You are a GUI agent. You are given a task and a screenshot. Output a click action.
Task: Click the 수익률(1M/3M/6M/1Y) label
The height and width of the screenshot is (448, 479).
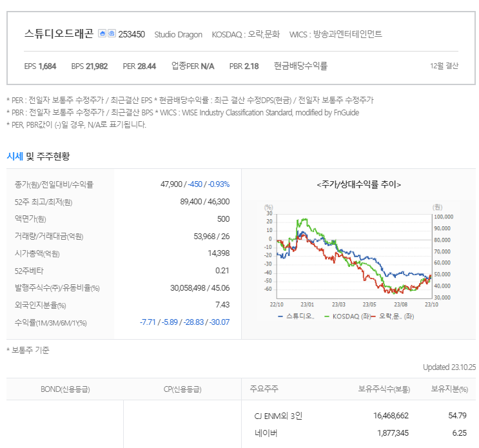[51, 323]
